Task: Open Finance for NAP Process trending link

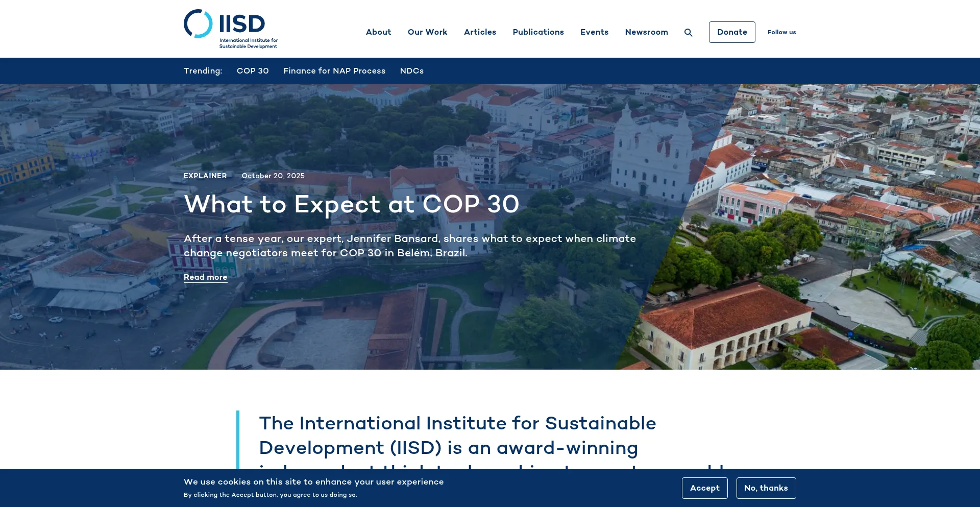Action: (x=334, y=71)
